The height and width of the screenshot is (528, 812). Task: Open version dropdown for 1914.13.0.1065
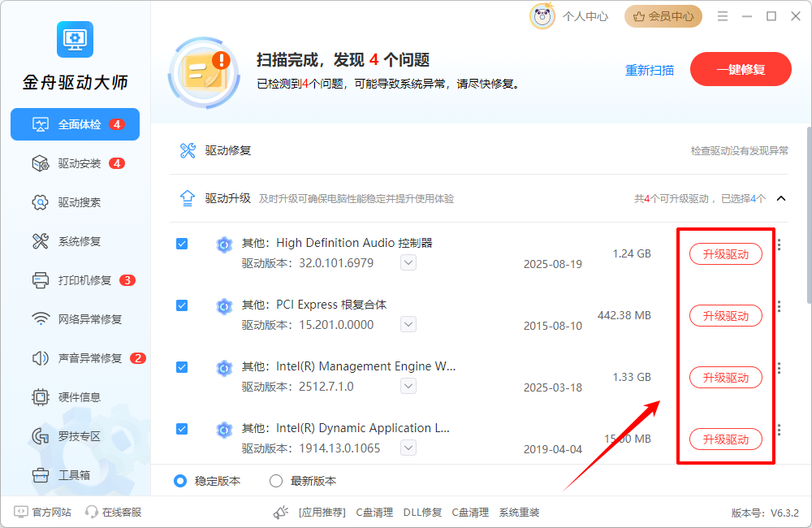point(408,448)
